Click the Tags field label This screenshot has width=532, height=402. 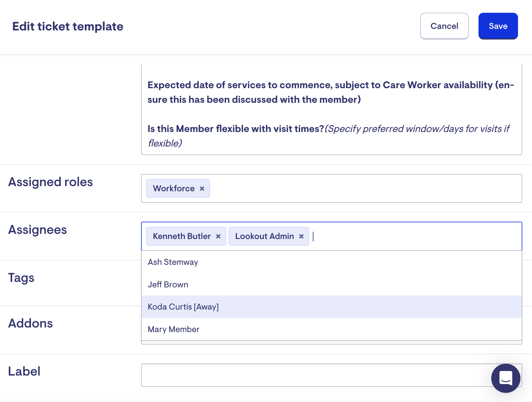(x=21, y=278)
